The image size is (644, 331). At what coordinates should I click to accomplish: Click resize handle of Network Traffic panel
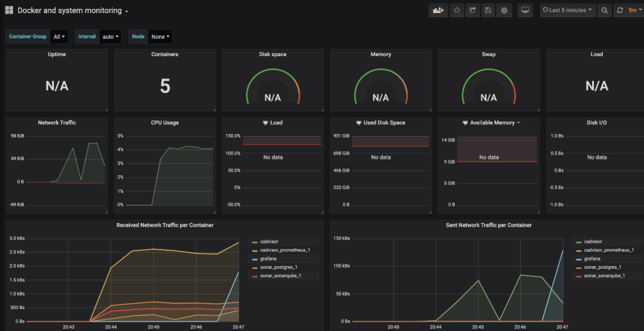tap(106, 212)
